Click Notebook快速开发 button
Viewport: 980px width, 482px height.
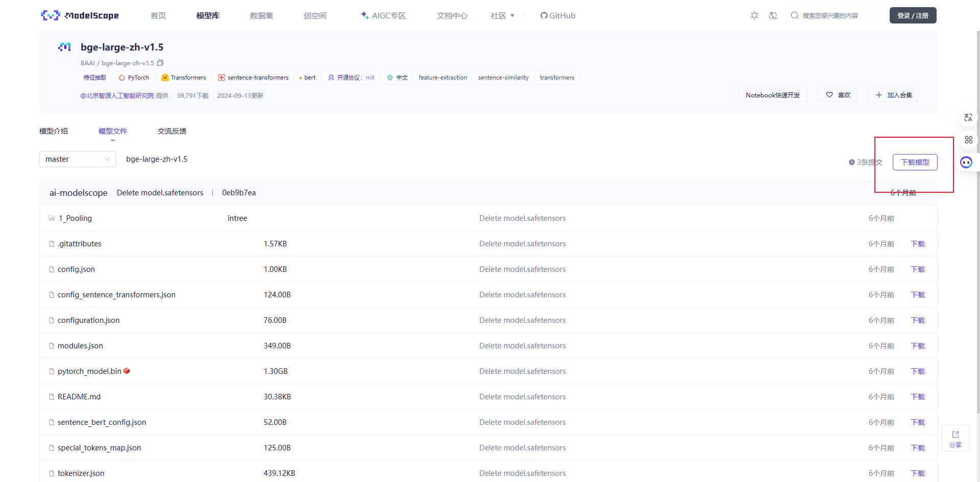tap(773, 95)
